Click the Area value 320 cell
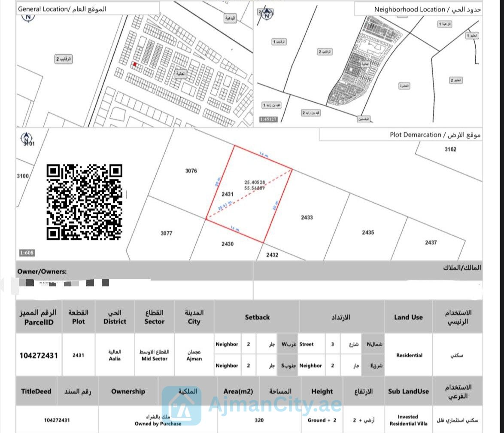 [x=259, y=420]
